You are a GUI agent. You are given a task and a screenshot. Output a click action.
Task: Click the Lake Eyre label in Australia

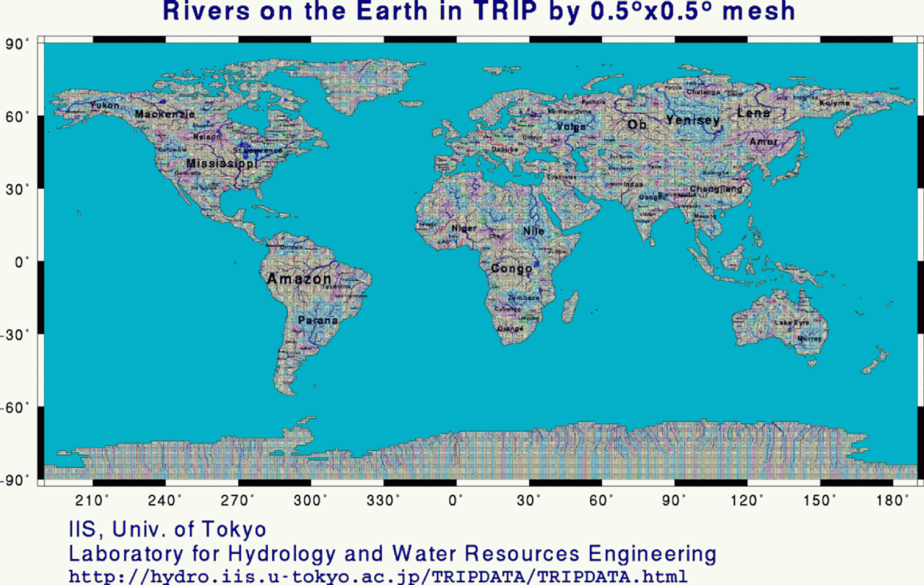tap(792, 322)
